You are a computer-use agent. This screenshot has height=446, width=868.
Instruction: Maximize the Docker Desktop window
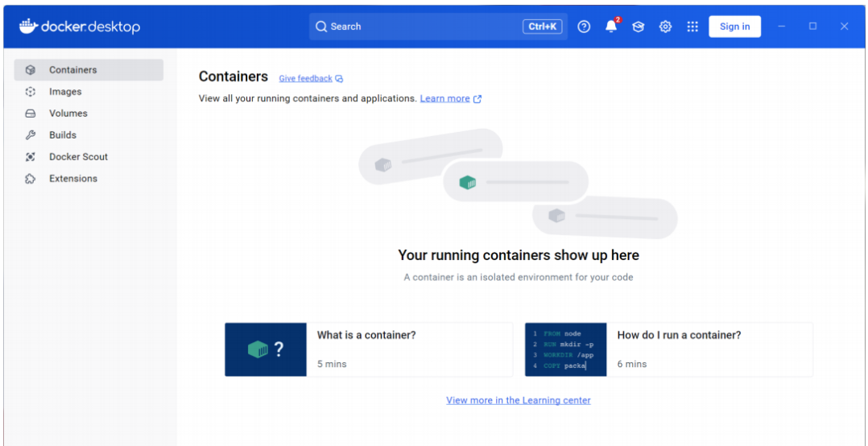coord(812,26)
